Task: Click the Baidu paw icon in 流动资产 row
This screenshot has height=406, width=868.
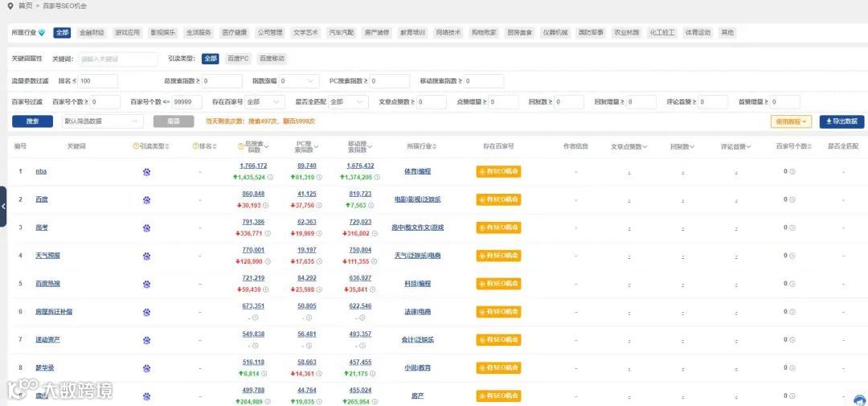Action: click(147, 340)
